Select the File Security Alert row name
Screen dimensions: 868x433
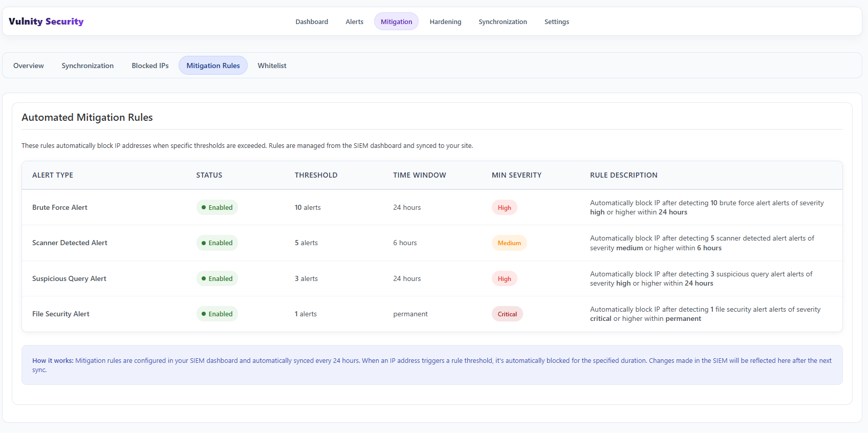(61, 314)
